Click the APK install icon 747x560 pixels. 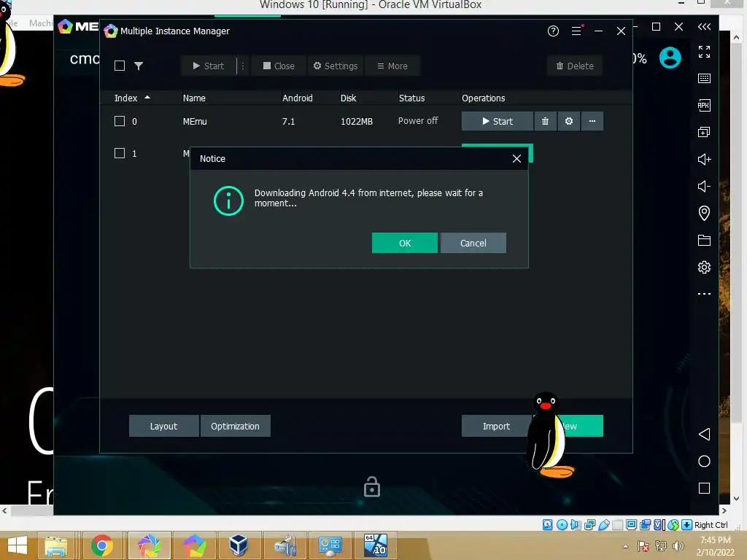click(x=704, y=105)
